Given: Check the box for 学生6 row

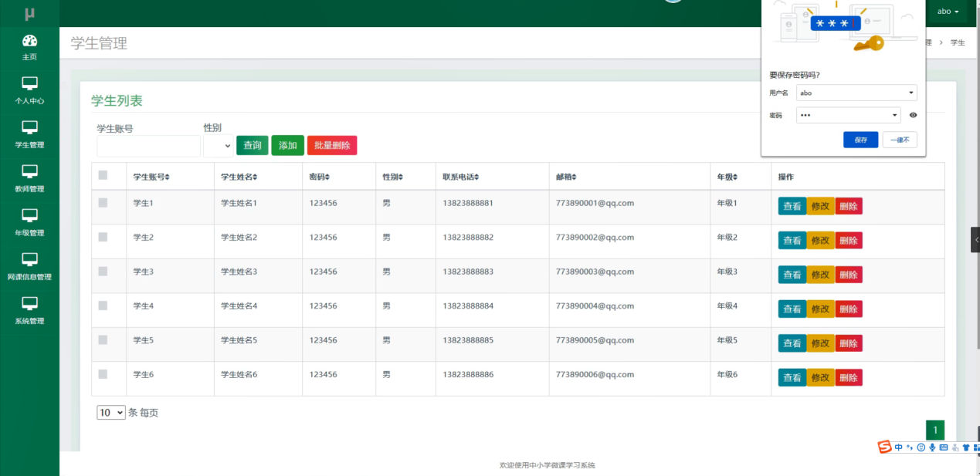Looking at the screenshot, I should 103,373.
